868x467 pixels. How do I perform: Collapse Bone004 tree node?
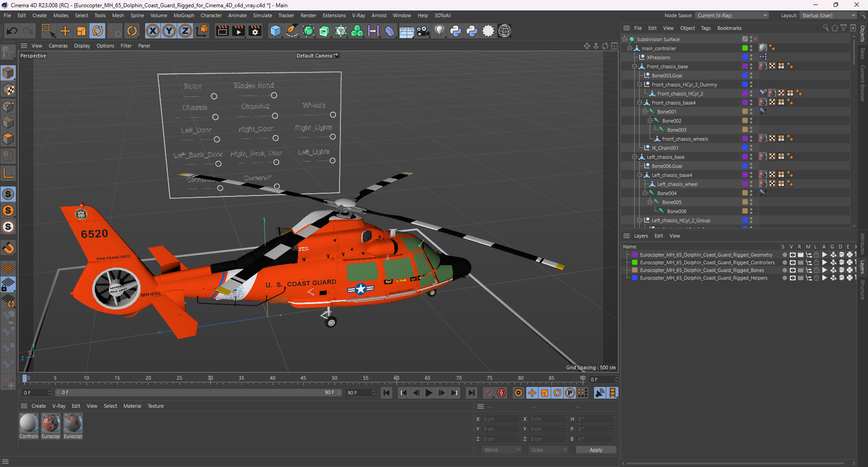[645, 193]
